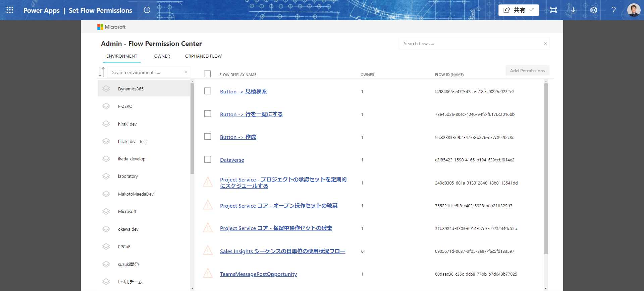Select the Microsoft environment

(144, 211)
